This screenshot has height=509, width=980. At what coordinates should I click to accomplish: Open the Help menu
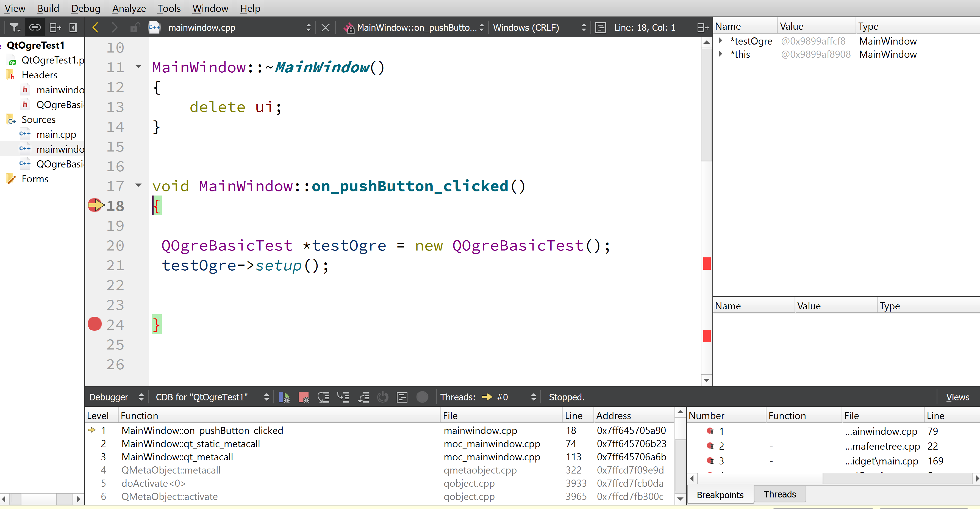click(250, 8)
